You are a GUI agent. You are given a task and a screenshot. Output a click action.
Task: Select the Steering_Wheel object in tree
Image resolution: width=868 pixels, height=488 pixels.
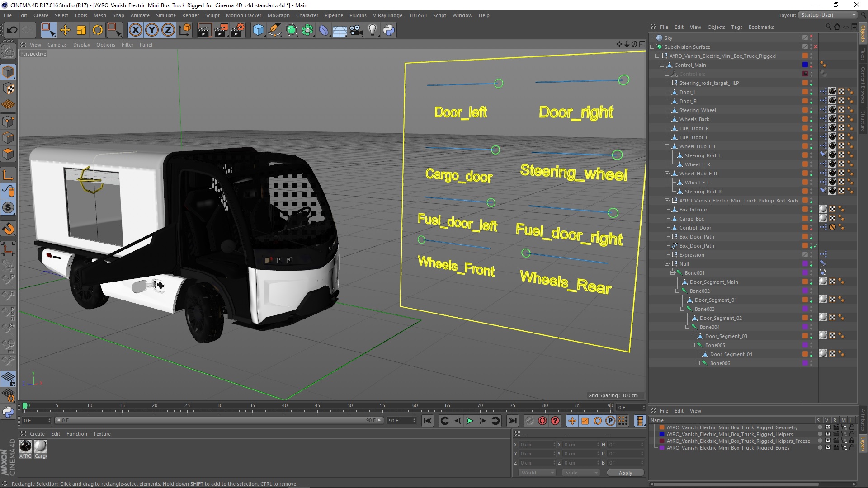tap(697, 110)
